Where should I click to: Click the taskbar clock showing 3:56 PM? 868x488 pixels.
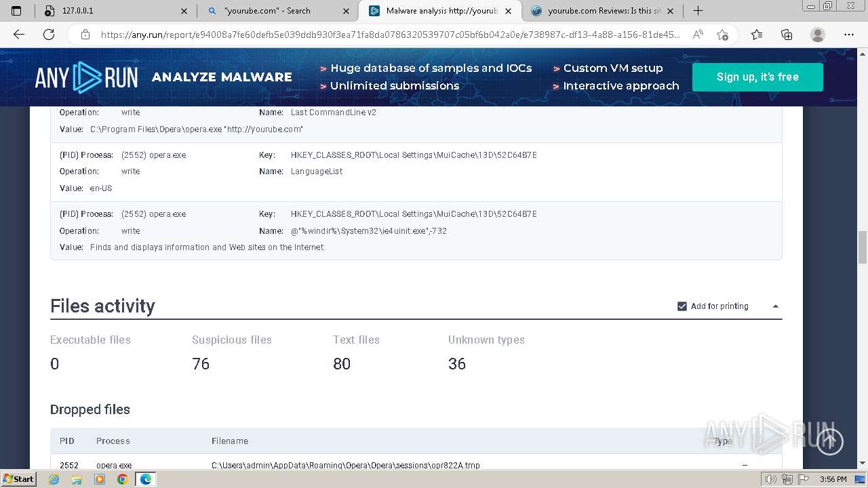833,479
